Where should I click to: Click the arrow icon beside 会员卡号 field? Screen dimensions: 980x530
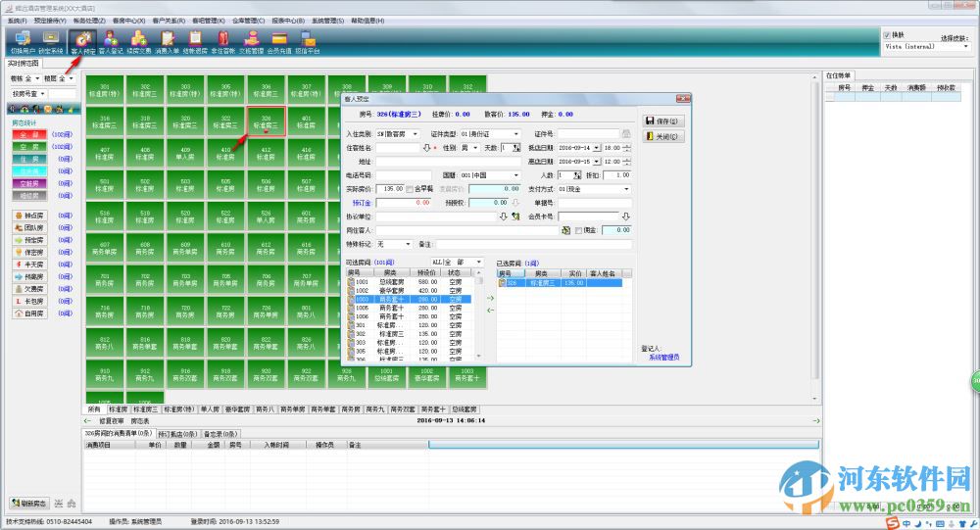pyautogui.click(x=625, y=217)
